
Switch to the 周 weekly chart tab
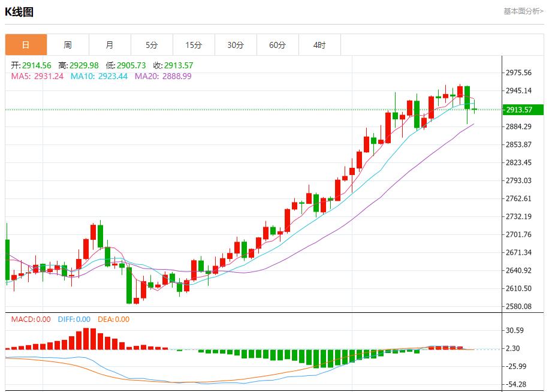click(x=68, y=44)
